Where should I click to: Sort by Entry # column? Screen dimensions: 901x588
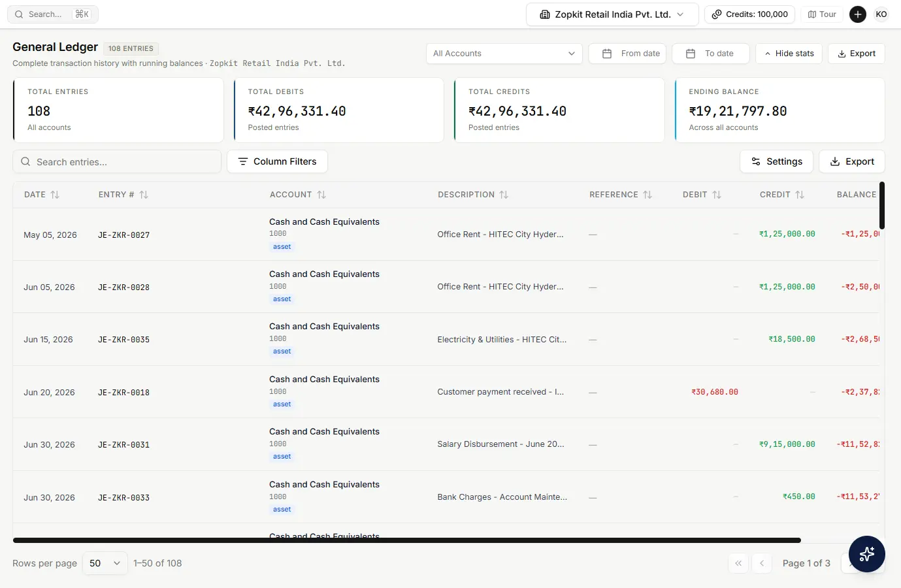pos(123,195)
